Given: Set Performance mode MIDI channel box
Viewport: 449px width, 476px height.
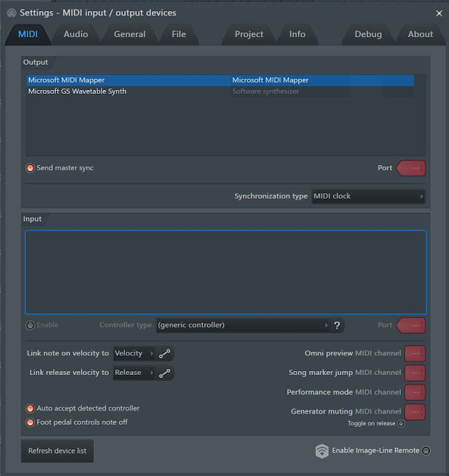Looking at the screenshot, I should tap(415, 392).
